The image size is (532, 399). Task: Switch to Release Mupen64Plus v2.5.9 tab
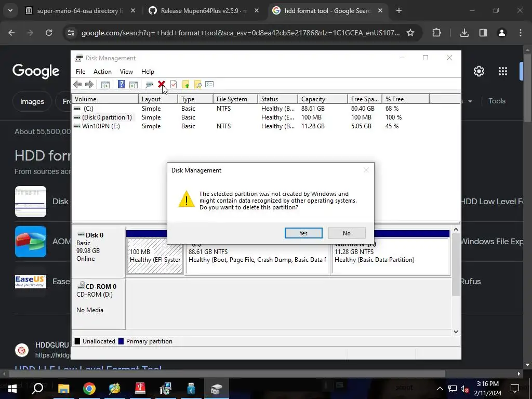[204, 11]
